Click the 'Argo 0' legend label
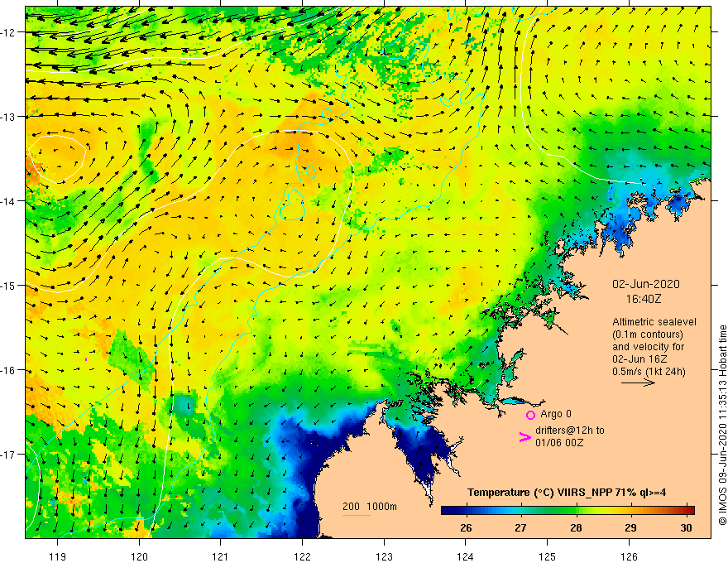The height and width of the screenshot is (563, 728). 556,414
